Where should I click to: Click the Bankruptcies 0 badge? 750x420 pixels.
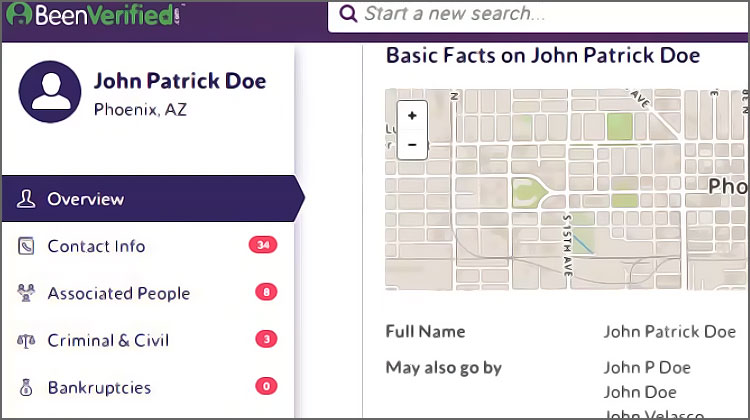tap(266, 386)
